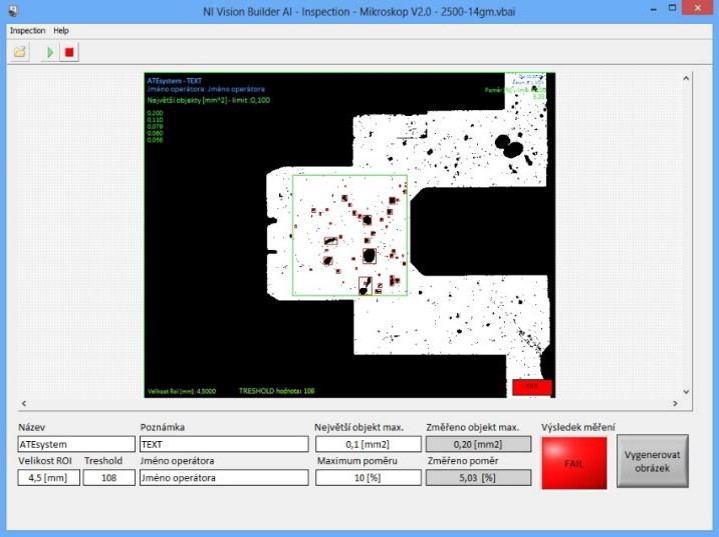Click Maximum poměru field 10 [%]

(368, 478)
